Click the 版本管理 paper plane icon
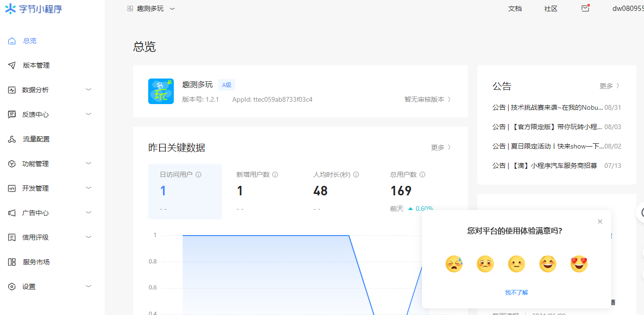This screenshot has height=315, width=644. pyautogui.click(x=12, y=65)
